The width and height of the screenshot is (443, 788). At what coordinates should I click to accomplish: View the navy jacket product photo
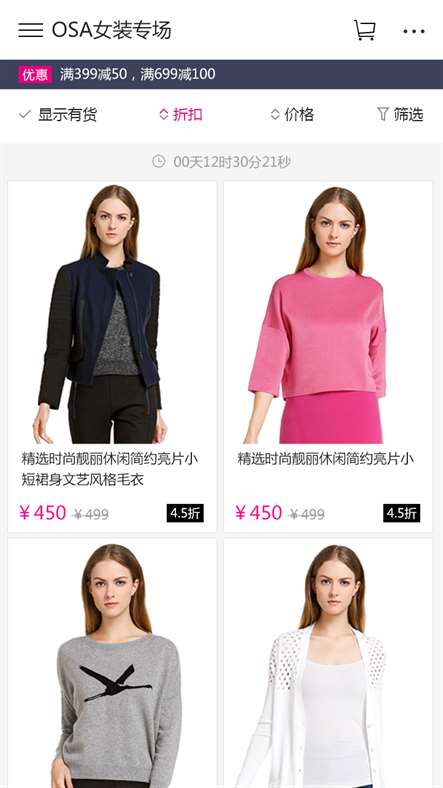coord(113,313)
